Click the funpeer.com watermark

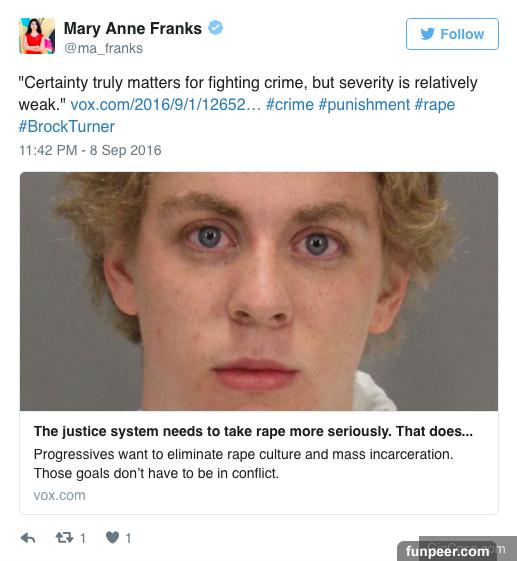click(x=447, y=551)
